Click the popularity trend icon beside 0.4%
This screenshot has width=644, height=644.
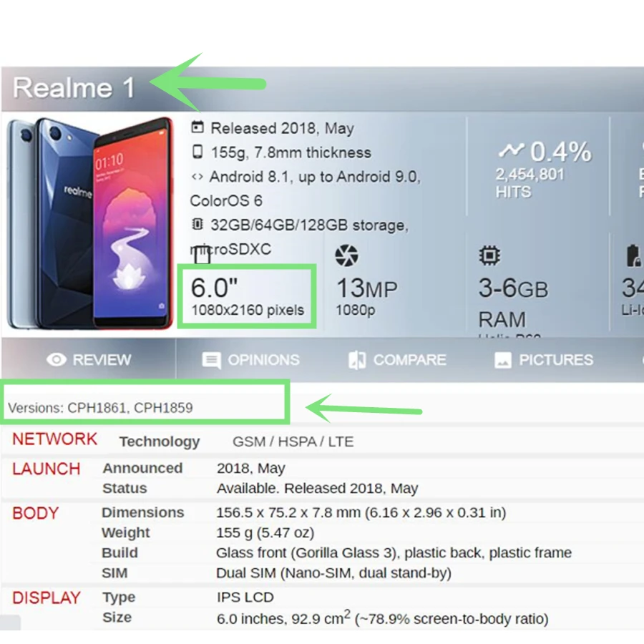point(512,150)
